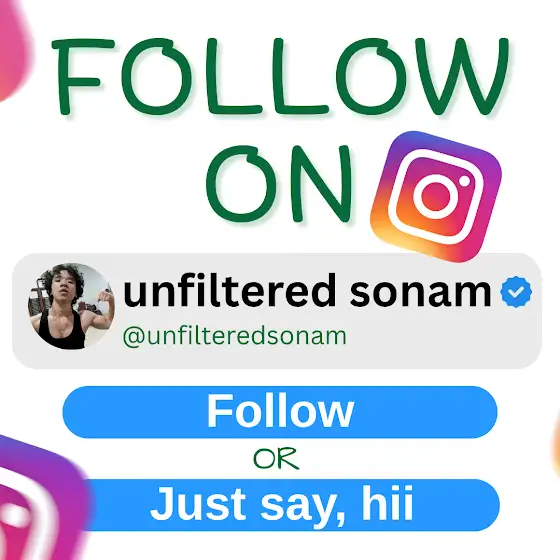Click the blurred Instagram logo in the corner
The width and height of the screenshot is (560, 560).
point(39,498)
